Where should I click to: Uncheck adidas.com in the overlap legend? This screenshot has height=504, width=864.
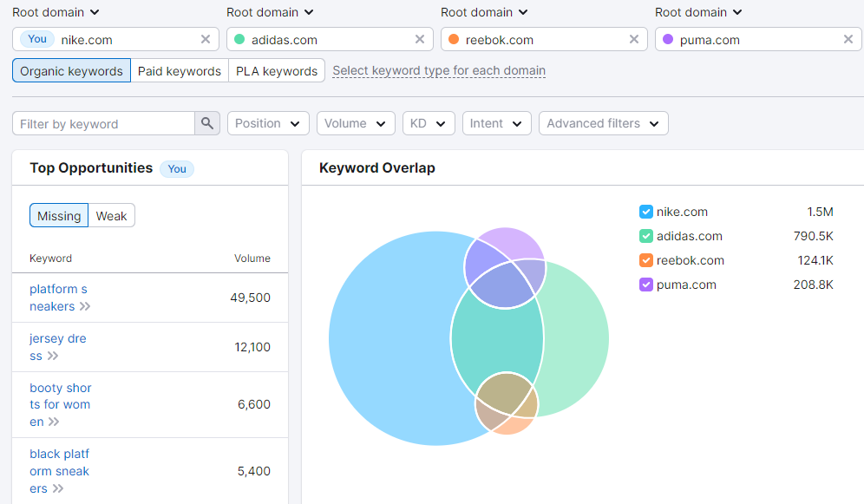(x=645, y=236)
